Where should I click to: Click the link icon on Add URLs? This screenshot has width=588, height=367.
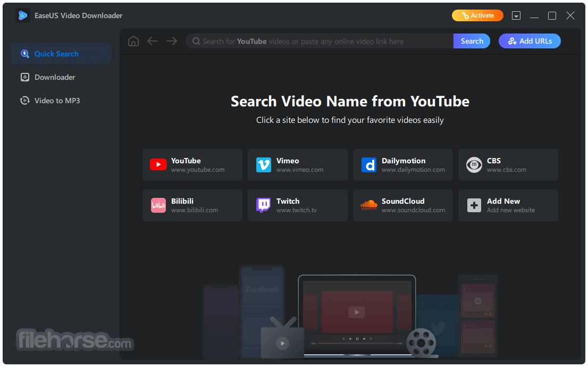(x=513, y=41)
